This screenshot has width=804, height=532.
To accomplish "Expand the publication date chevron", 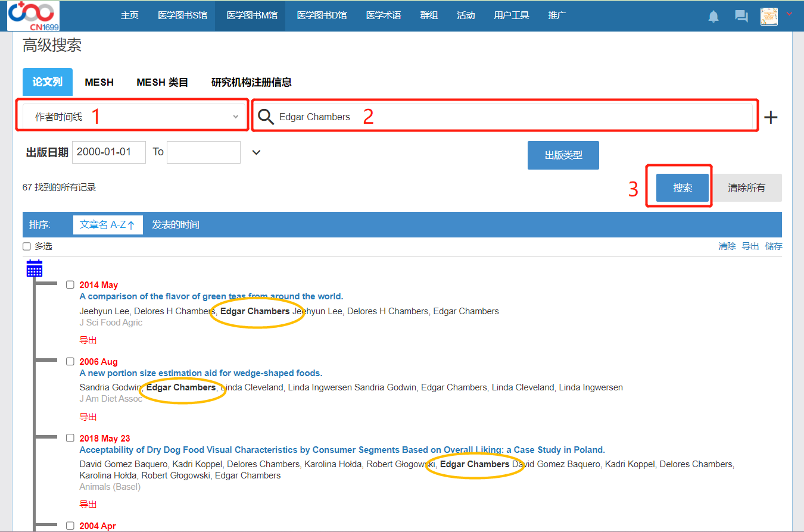I will click(x=256, y=152).
